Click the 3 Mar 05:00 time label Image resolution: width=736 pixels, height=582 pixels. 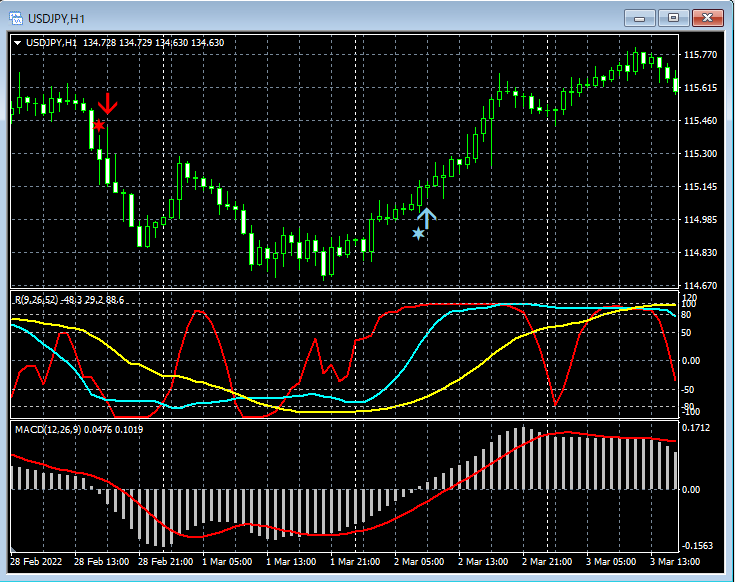click(x=611, y=562)
